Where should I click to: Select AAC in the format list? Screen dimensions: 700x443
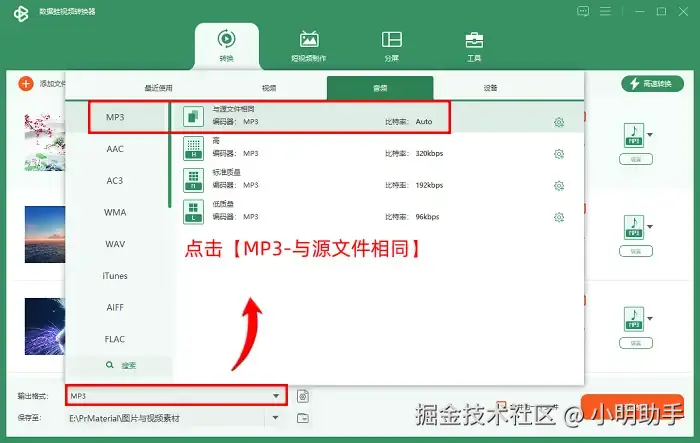tap(115, 149)
